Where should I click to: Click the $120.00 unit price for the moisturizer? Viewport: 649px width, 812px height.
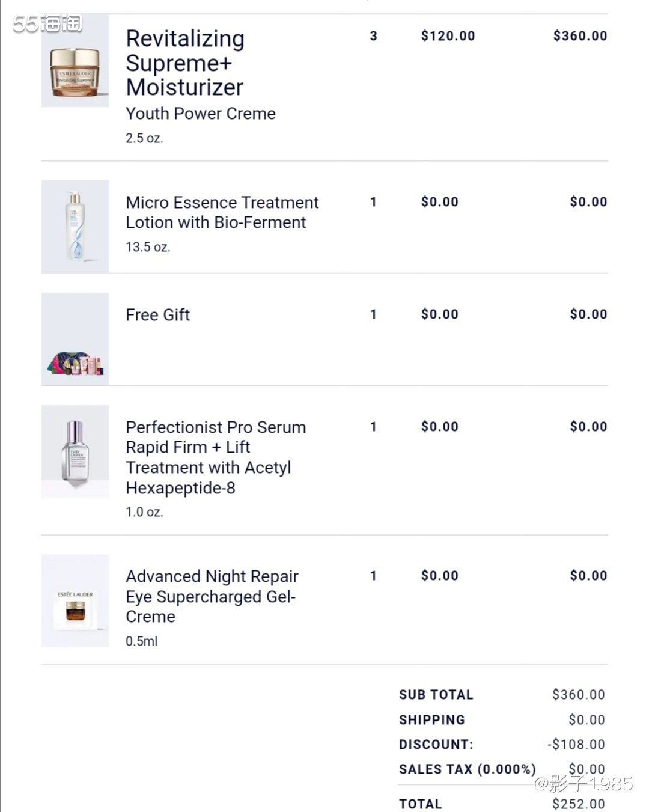(448, 36)
